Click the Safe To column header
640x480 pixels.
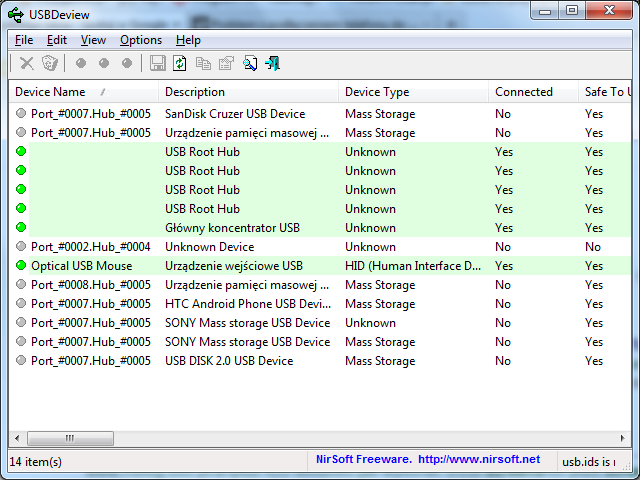[x=605, y=92]
